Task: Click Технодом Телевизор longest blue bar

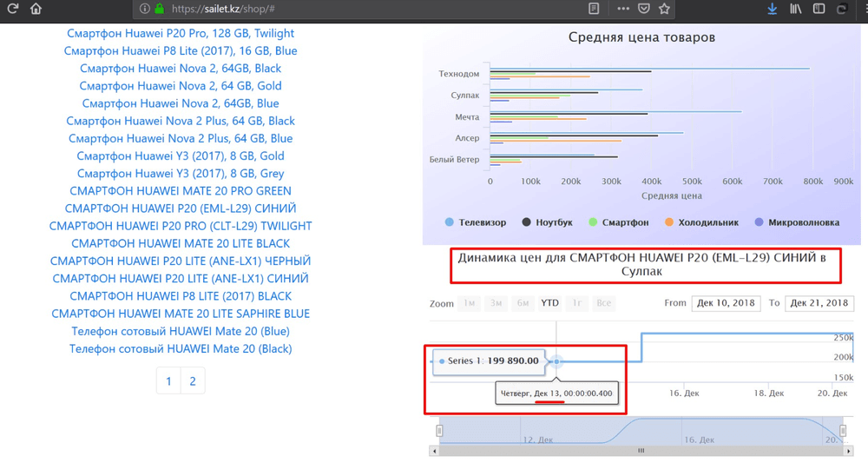Action: tap(650, 69)
